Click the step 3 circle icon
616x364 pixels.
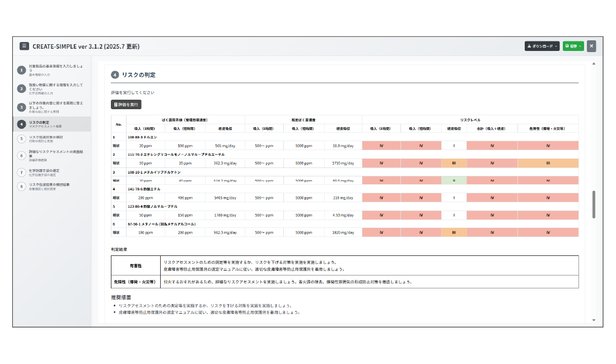[21, 106]
